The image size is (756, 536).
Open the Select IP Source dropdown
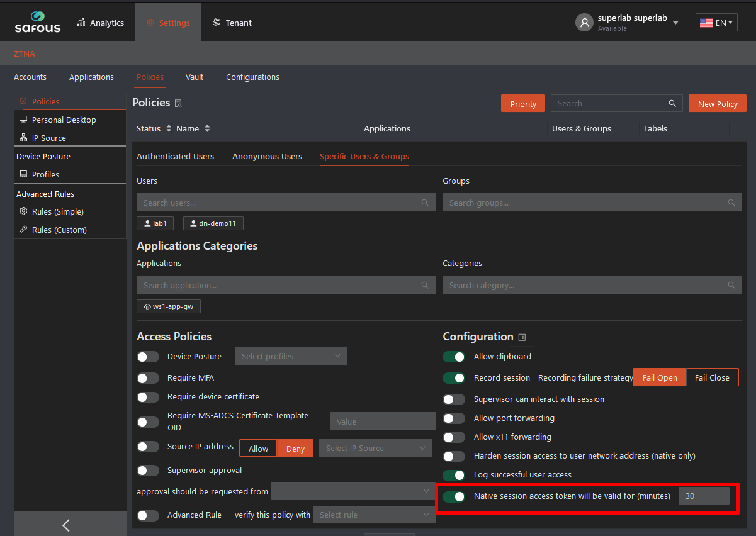pos(375,449)
